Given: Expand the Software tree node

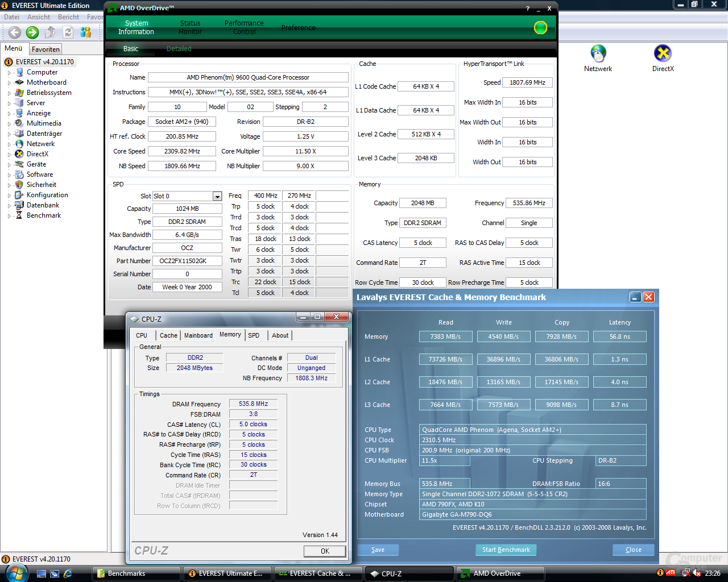Looking at the screenshot, I should coord(9,175).
